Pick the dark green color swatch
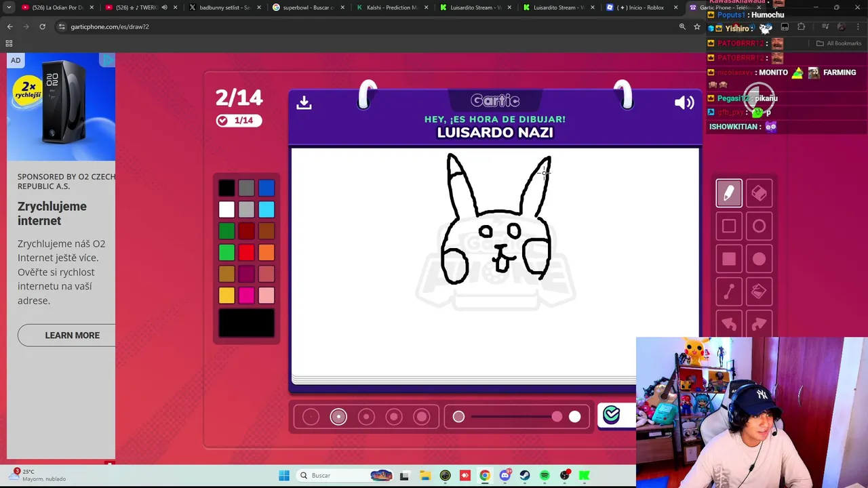The image size is (868, 488). point(226,231)
